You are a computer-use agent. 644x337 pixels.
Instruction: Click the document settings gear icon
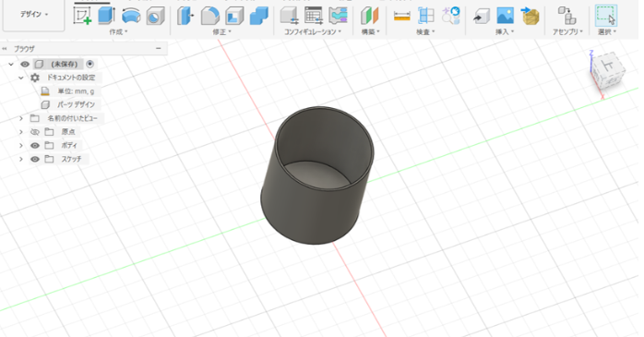tap(35, 78)
